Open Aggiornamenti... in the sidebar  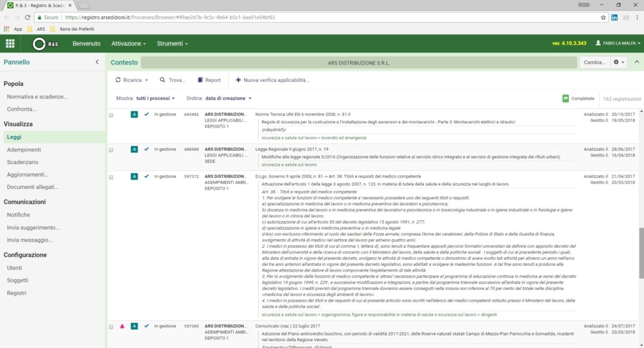[28, 175]
